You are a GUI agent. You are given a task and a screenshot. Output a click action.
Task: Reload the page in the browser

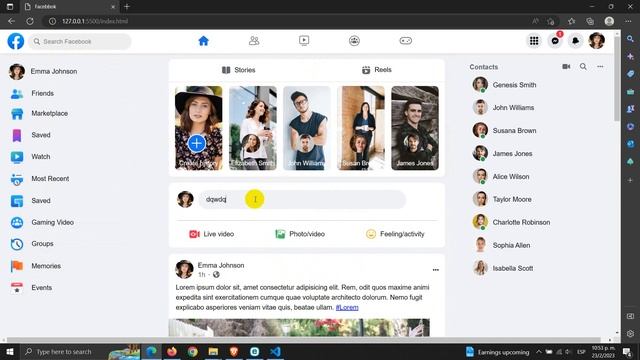click(30, 21)
